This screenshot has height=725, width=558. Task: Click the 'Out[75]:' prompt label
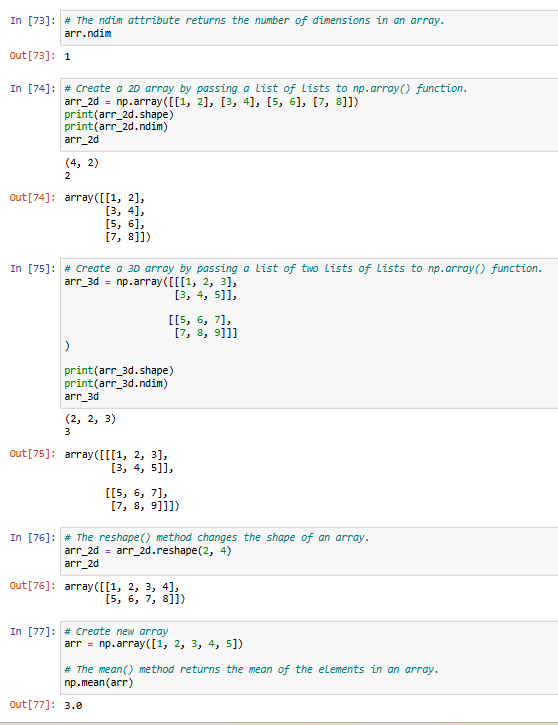pyautogui.click(x=33, y=454)
